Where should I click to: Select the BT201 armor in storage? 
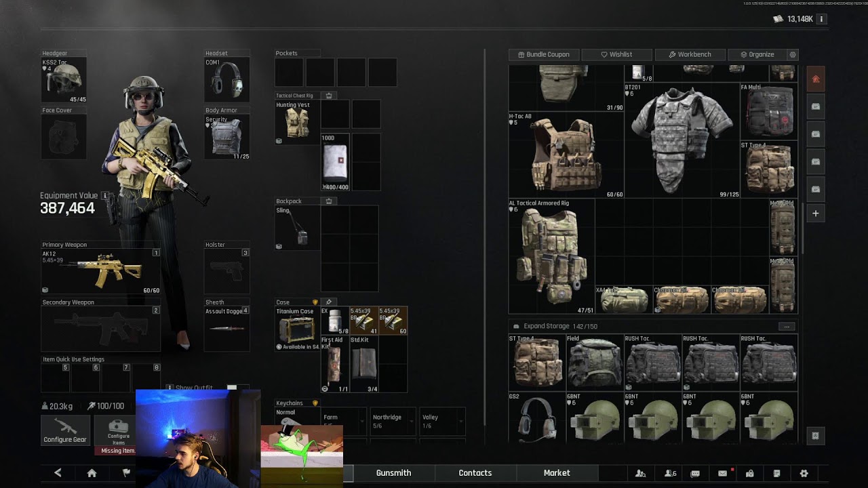(x=682, y=140)
